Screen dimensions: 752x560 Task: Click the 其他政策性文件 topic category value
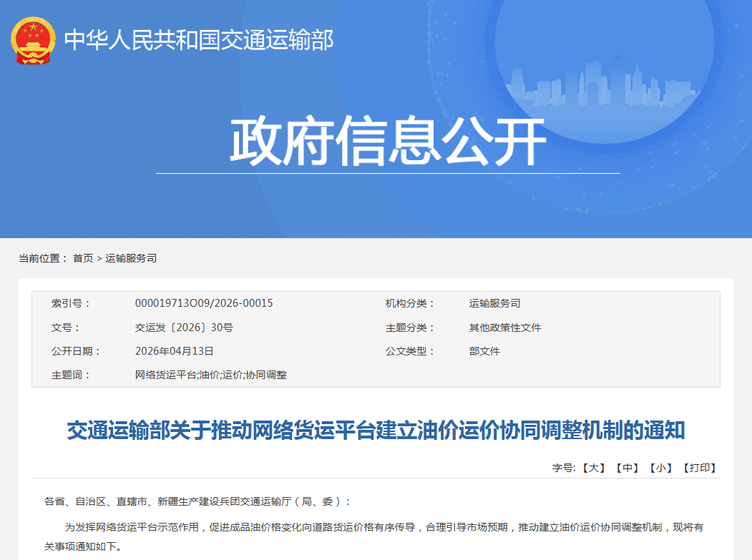(x=504, y=328)
